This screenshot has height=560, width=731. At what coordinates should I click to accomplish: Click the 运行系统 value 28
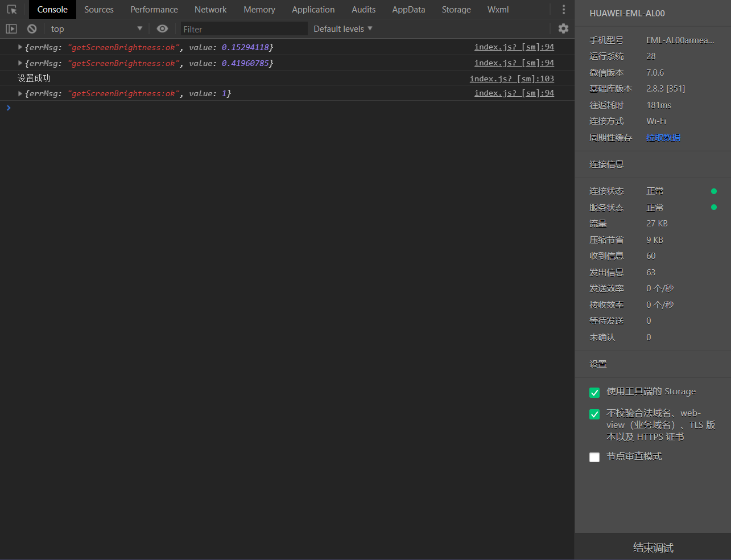coord(651,56)
